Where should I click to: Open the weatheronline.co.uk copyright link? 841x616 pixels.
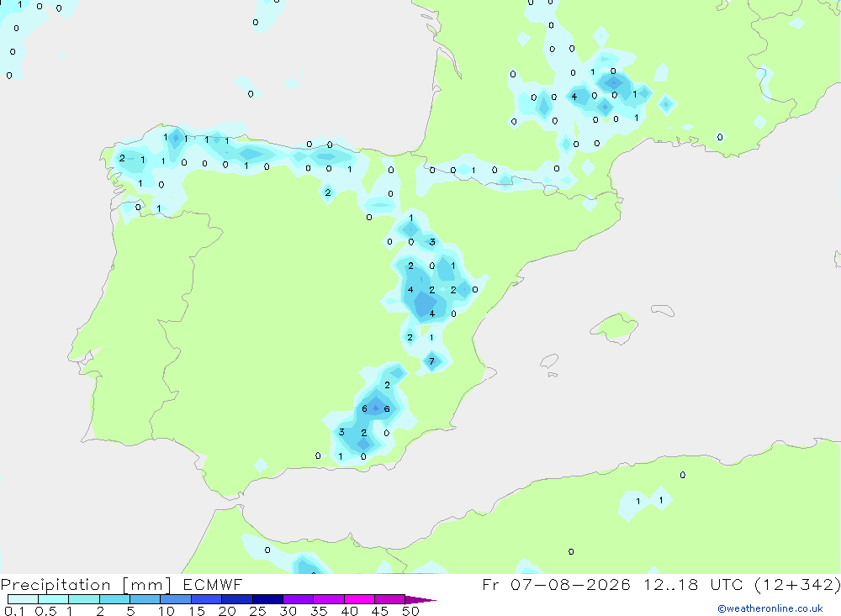point(770,608)
